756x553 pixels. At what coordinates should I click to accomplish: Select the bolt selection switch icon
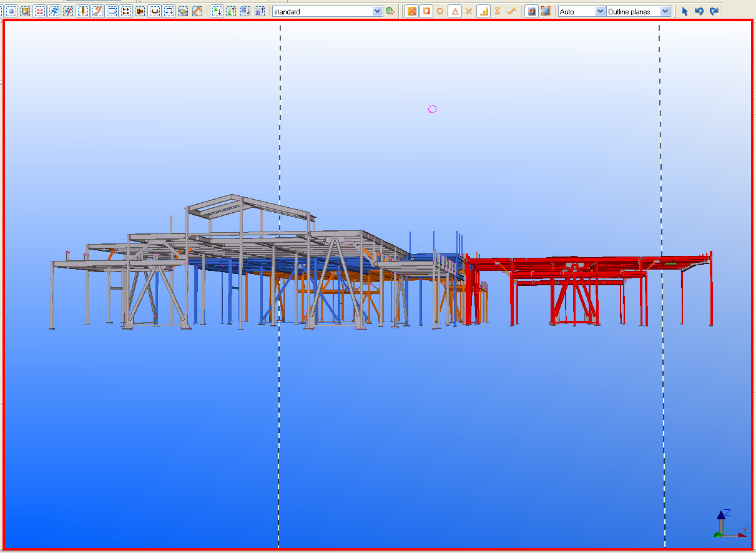(x=139, y=11)
